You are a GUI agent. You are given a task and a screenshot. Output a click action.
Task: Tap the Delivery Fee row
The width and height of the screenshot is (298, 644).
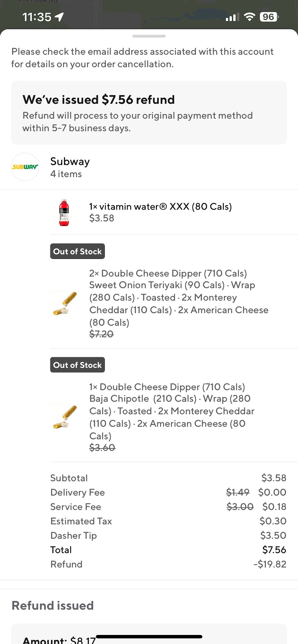coord(168,492)
